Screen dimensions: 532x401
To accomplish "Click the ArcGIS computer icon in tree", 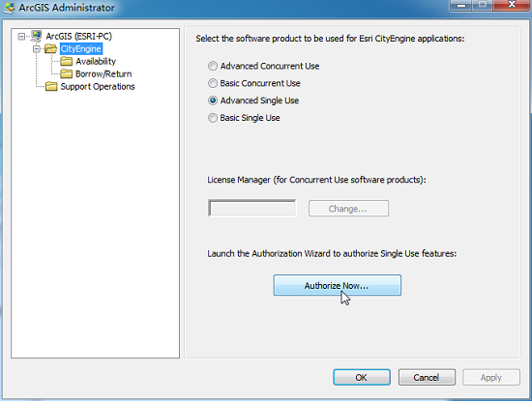I will (36, 36).
